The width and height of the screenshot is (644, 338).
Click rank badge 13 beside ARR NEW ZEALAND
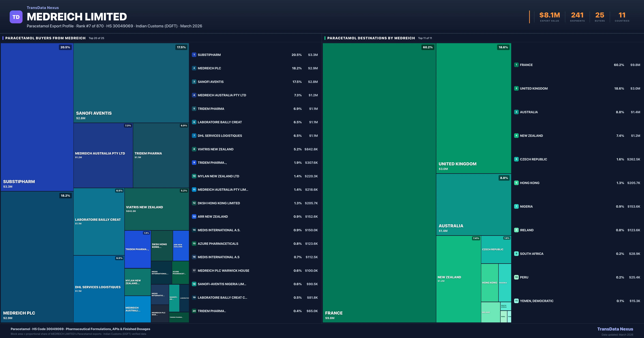[194, 216]
